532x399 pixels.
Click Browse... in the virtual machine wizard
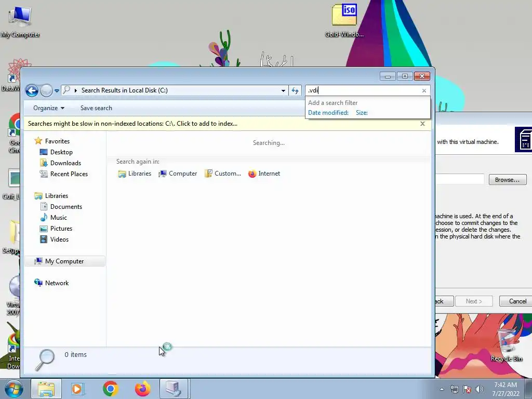(507, 180)
